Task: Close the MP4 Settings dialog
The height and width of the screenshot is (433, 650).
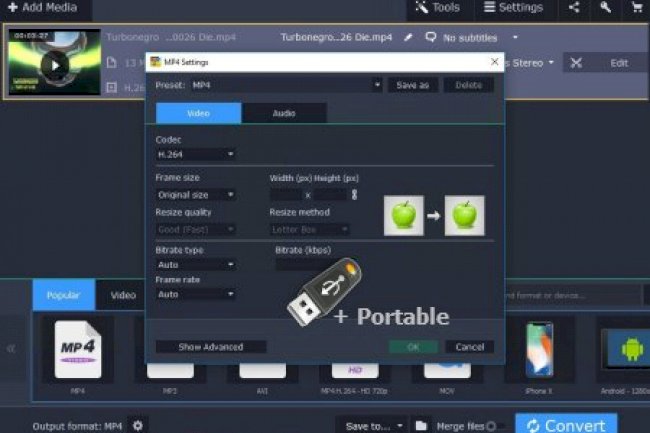Action: [x=495, y=62]
